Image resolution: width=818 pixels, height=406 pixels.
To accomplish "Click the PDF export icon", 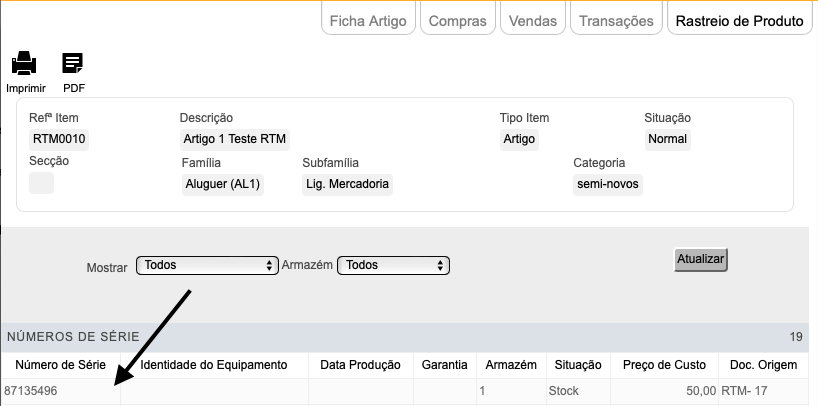I will pos(73,63).
